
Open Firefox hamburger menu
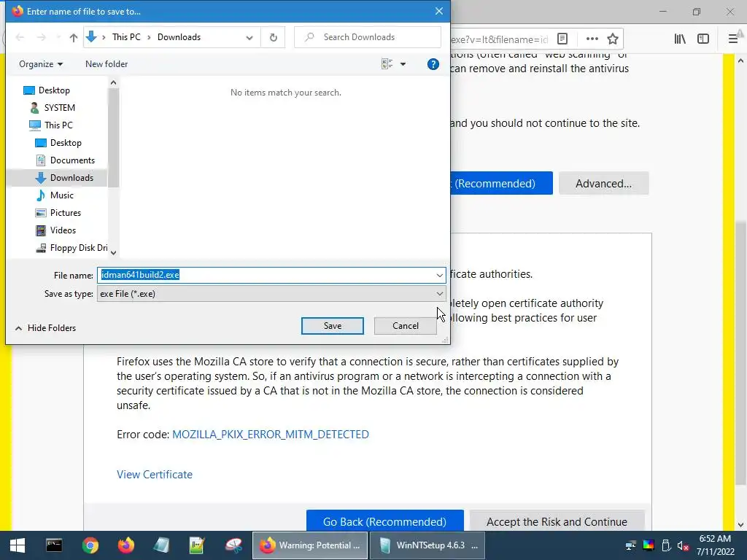tap(732, 39)
